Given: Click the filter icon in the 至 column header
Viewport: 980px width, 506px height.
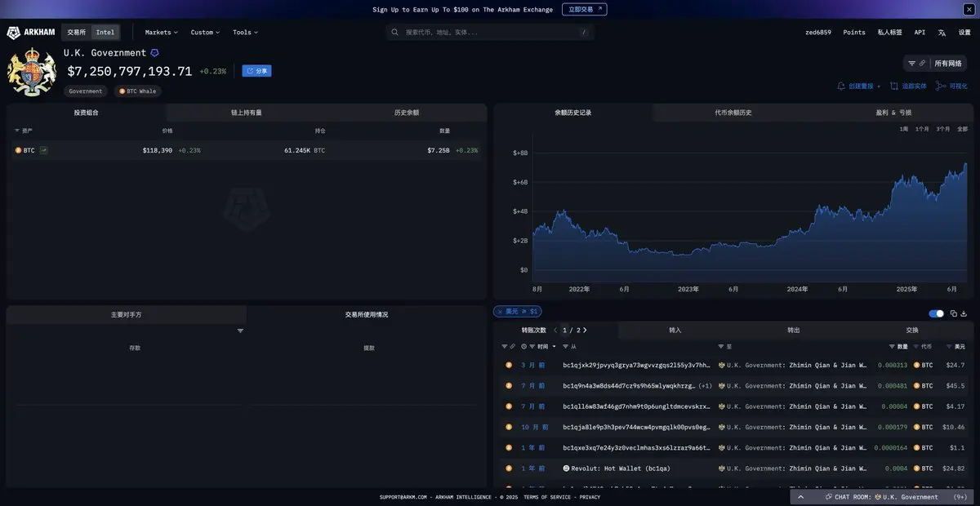Looking at the screenshot, I should pos(720,347).
